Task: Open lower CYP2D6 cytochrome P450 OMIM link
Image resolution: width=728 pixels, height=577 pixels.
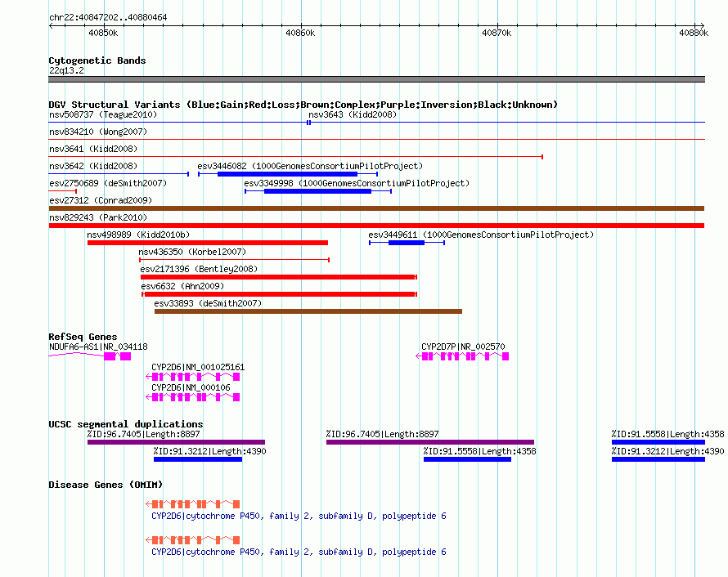Action: pyautogui.click(x=299, y=552)
